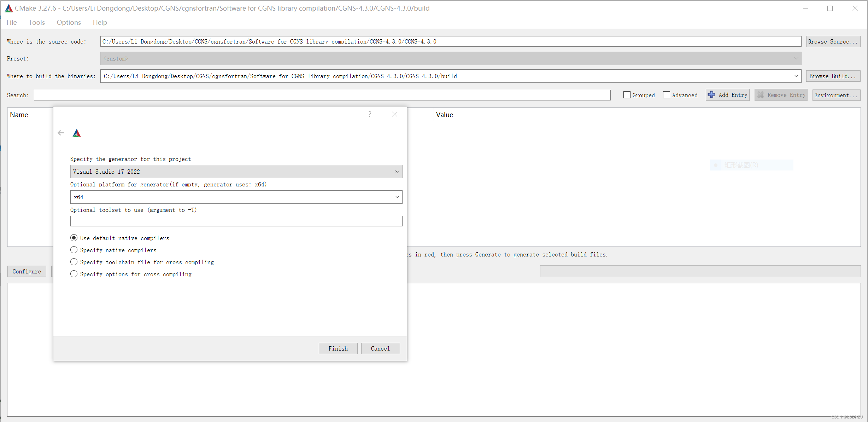Viewport: 868px width, 422px height.
Task: Open the Options menu
Action: click(69, 22)
